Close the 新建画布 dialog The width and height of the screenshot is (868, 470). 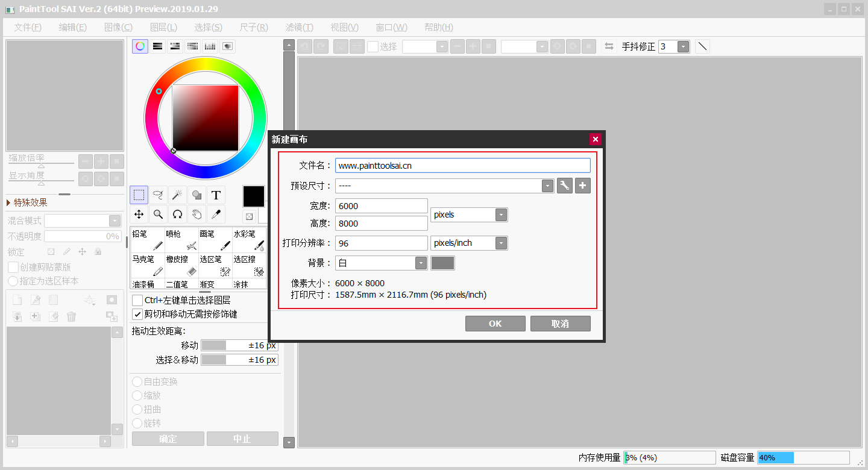click(x=596, y=139)
